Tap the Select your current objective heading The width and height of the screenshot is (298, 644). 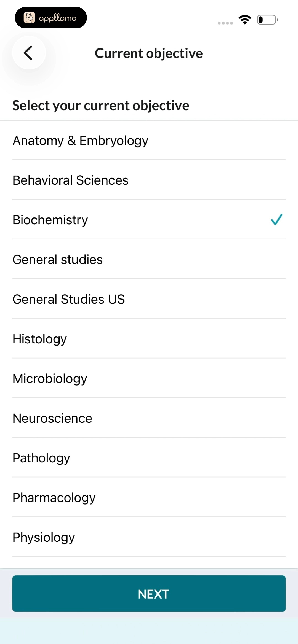pyautogui.click(x=101, y=106)
